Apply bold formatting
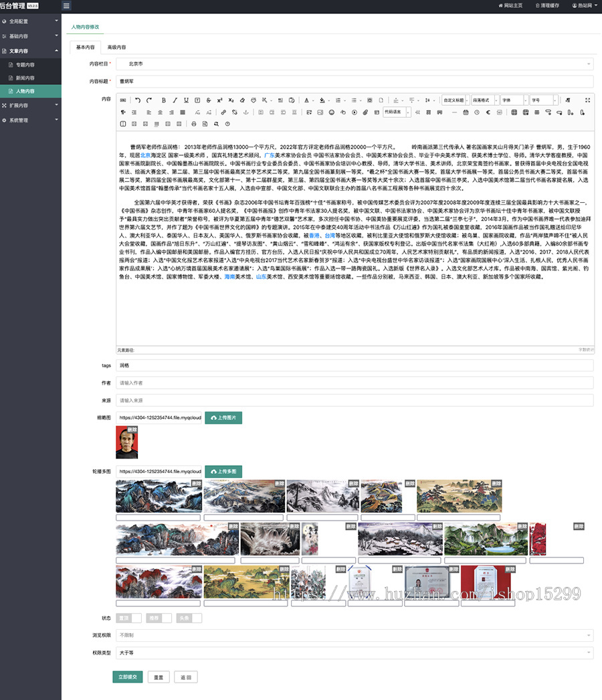This screenshot has height=700, width=602. pos(164,100)
